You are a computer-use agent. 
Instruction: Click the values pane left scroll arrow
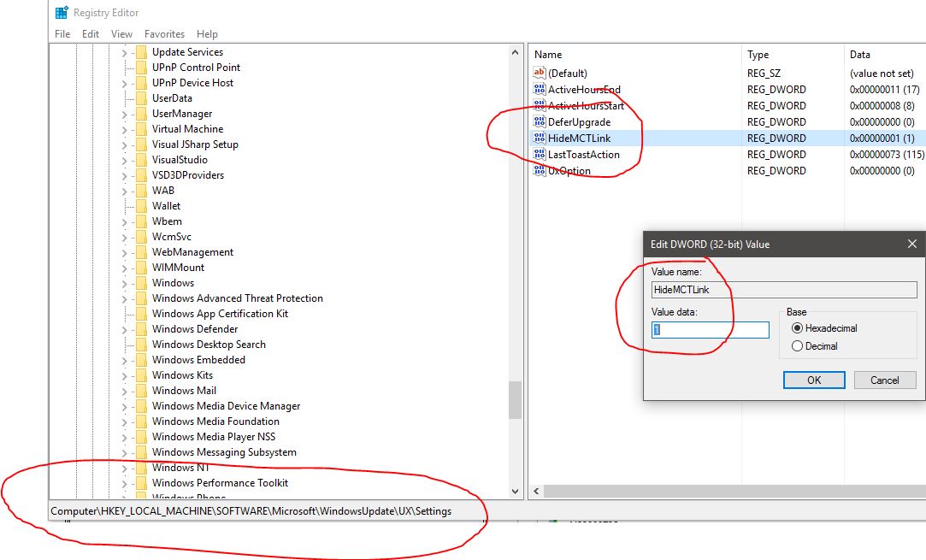(x=536, y=491)
